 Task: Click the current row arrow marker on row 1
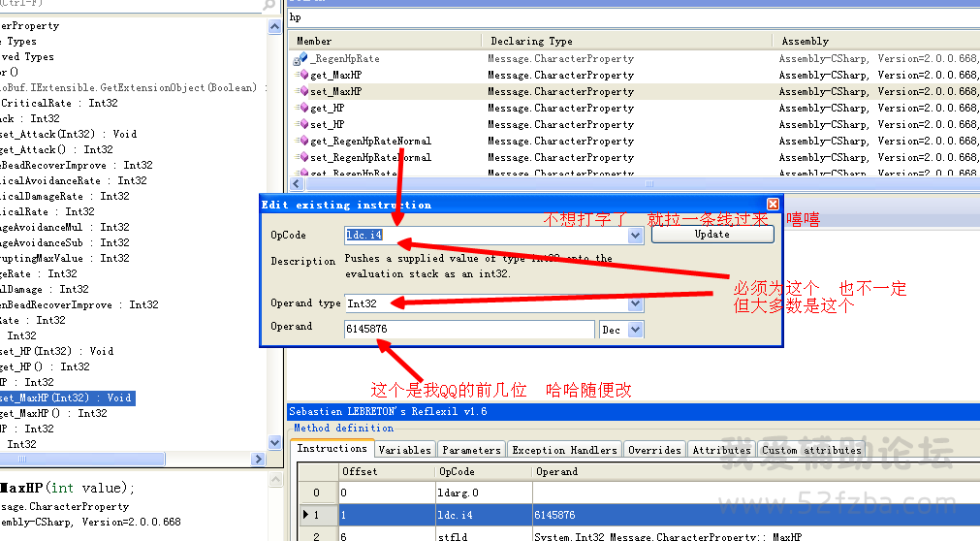(307, 515)
